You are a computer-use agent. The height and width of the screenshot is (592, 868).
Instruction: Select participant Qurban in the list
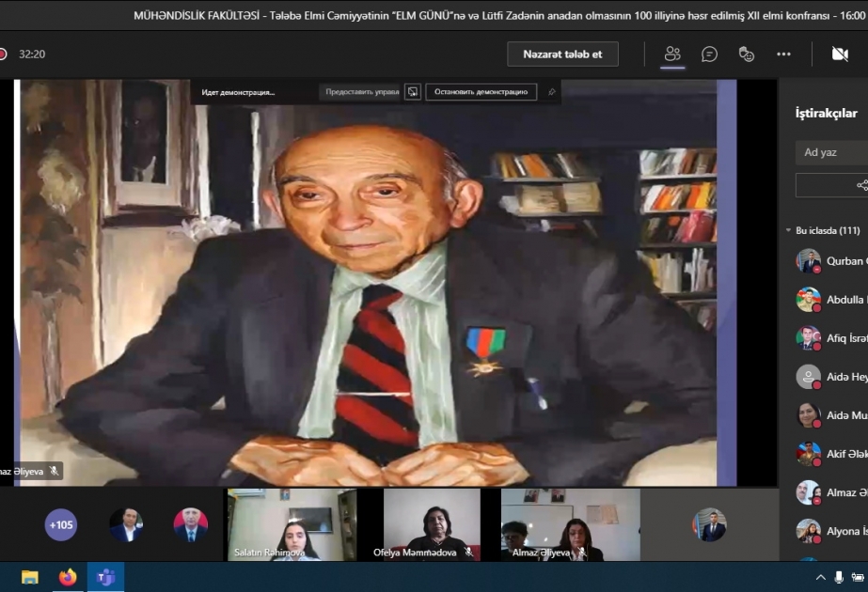[831, 260]
